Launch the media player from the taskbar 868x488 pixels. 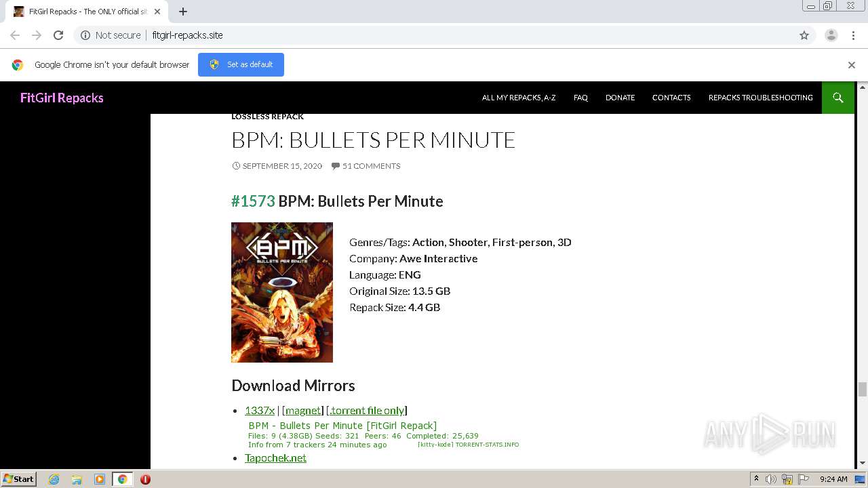click(x=100, y=479)
